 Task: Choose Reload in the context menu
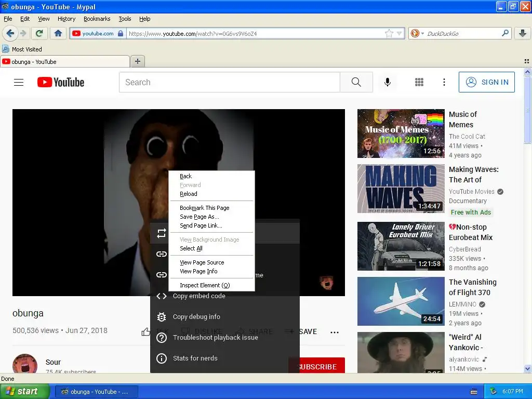pyautogui.click(x=212, y=194)
